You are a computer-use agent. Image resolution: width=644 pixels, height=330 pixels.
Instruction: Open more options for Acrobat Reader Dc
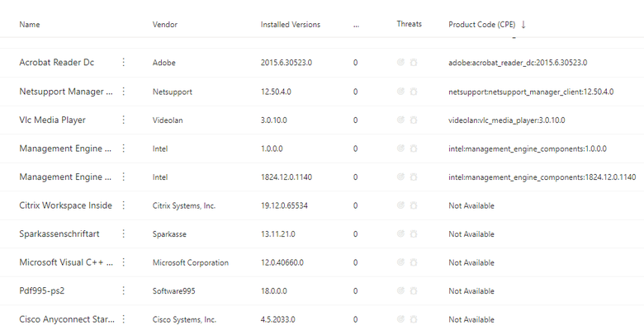(x=123, y=62)
